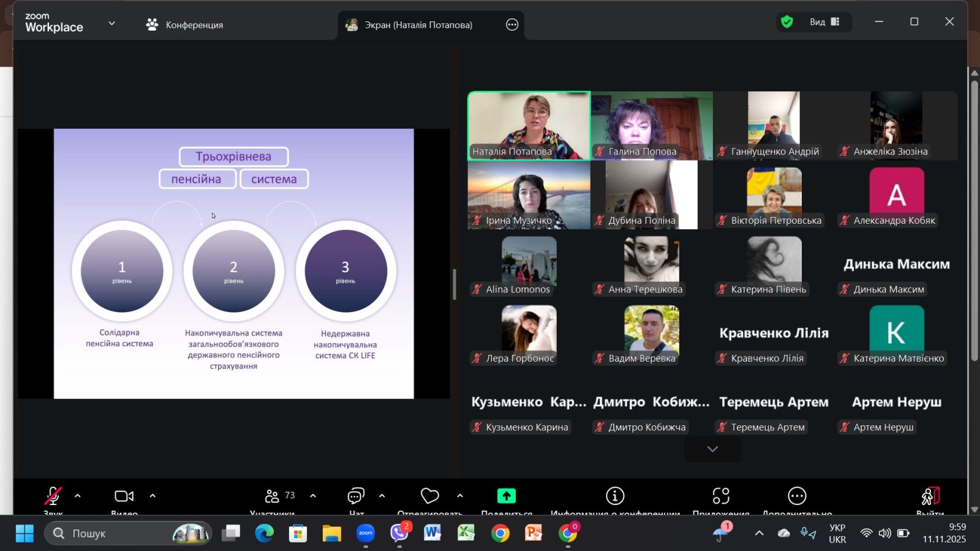The height and width of the screenshot is (551, 980).
Task: Select Наталія Потапова video thumbnail
Action: [x=529, y=126]
